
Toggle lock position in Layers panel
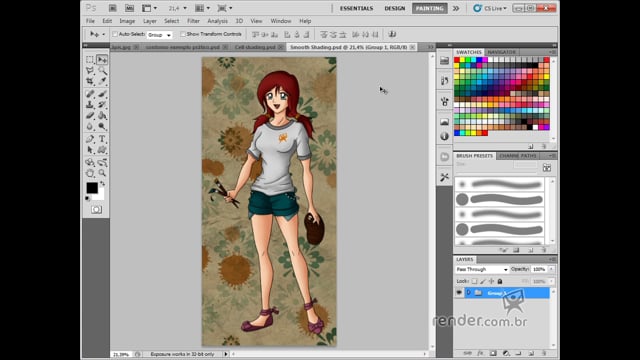pos(491,281)
